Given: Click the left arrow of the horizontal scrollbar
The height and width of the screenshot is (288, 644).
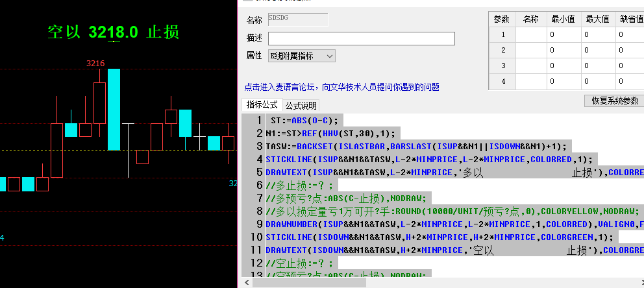Looking at the screenshot, I should pos(246,282).
